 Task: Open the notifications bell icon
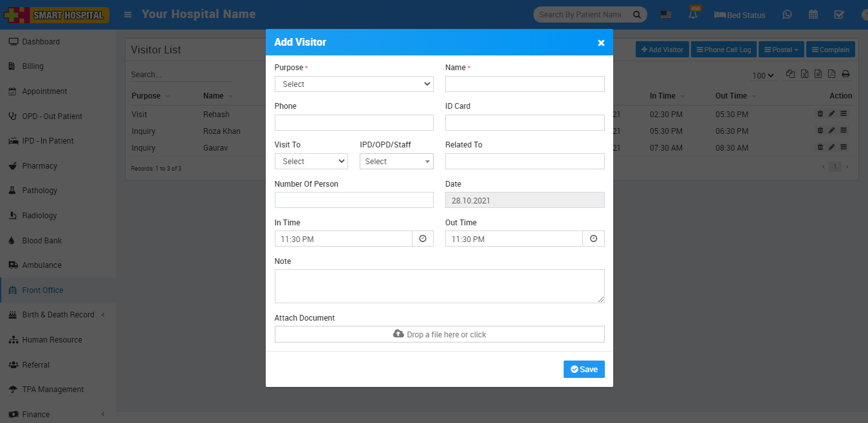693,15
